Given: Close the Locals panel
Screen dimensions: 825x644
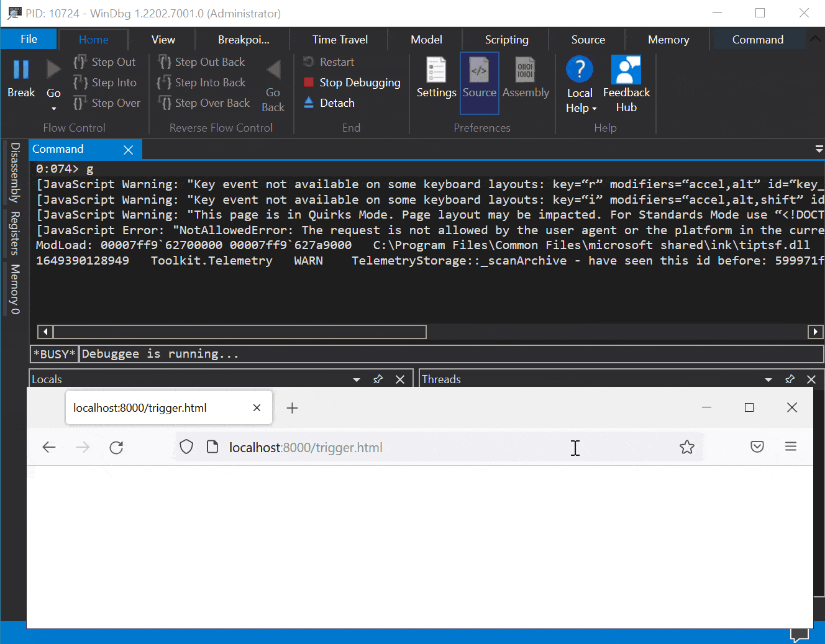Looking at the screenshot, I should coord(400,379).
